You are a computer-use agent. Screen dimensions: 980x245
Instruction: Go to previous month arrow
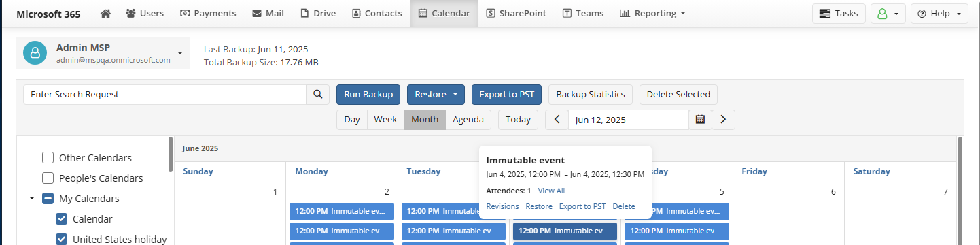click(x=557, y=120)
